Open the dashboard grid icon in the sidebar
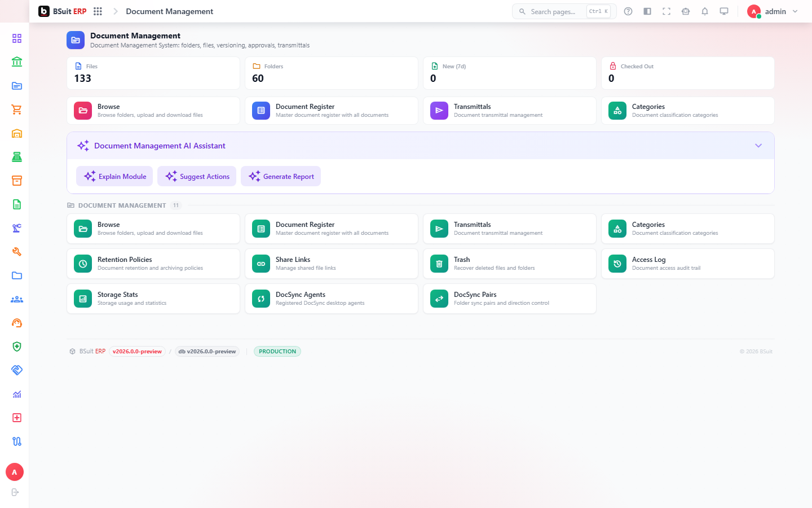The image size is (812, 508). click(x=17, y=38)
